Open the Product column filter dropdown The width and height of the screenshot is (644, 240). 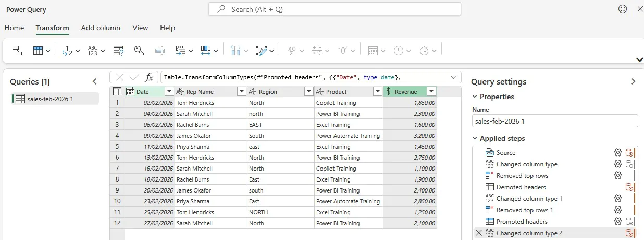pyautogui.click(x=378, y=91)
